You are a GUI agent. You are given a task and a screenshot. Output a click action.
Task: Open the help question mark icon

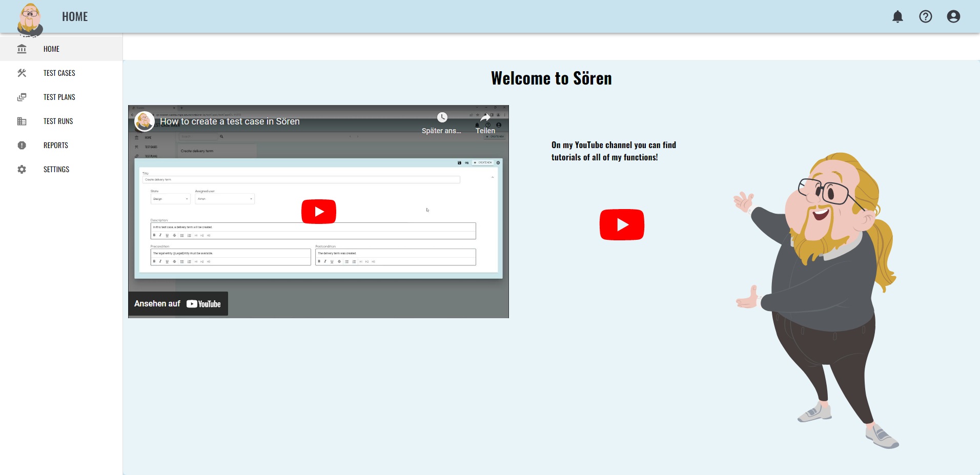click(x=925, y=17)
